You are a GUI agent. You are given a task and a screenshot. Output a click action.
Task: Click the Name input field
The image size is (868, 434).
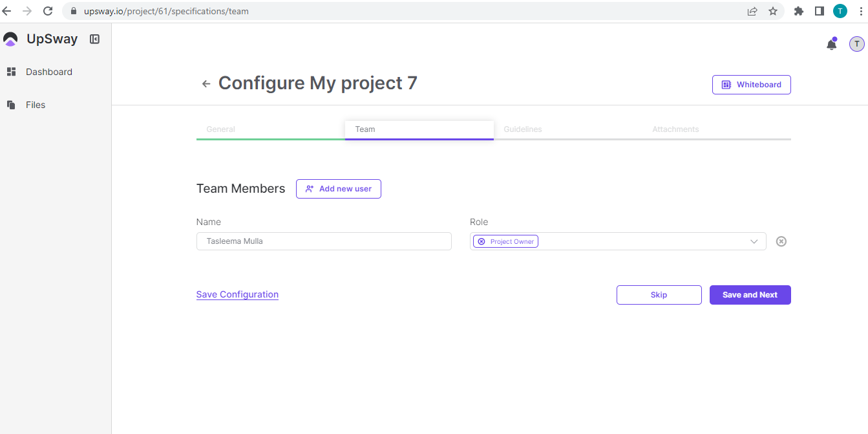point(323,241)
